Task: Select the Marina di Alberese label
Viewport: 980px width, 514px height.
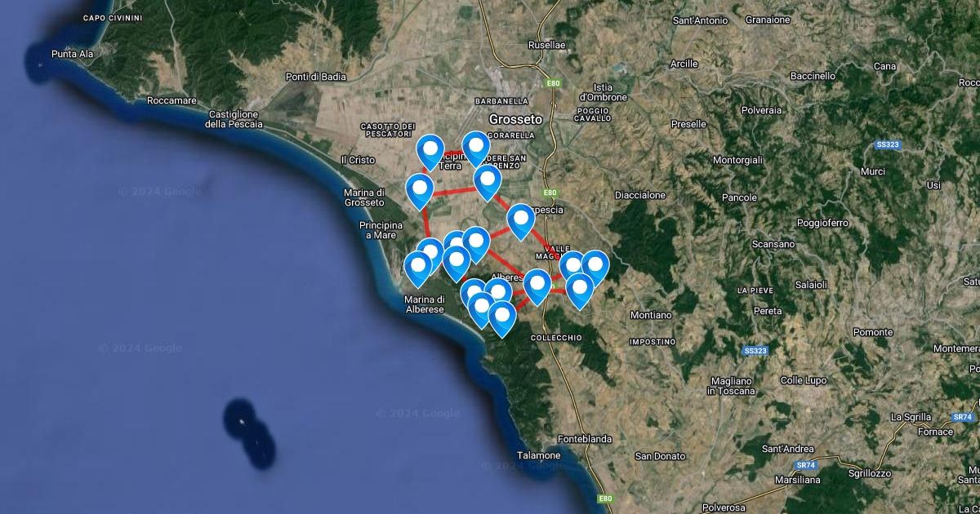Action: [x=424, y=304]
